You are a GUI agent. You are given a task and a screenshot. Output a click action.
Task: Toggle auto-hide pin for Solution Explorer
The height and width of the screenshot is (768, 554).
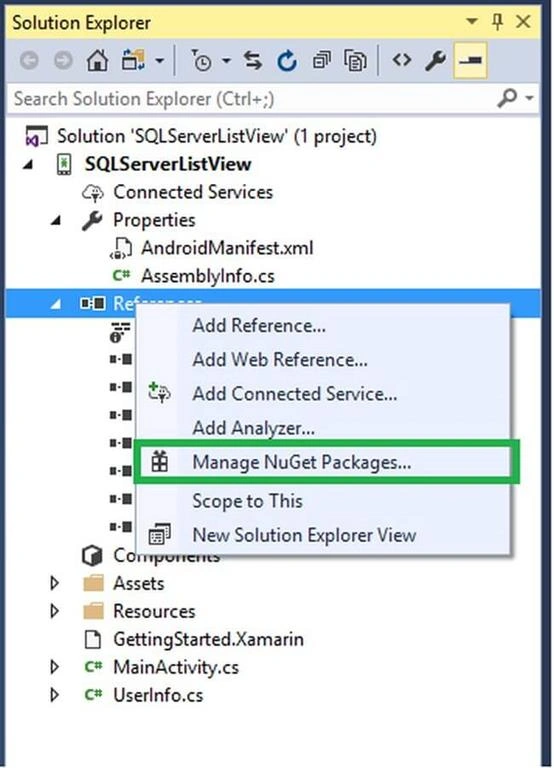[x=498, y=22]
